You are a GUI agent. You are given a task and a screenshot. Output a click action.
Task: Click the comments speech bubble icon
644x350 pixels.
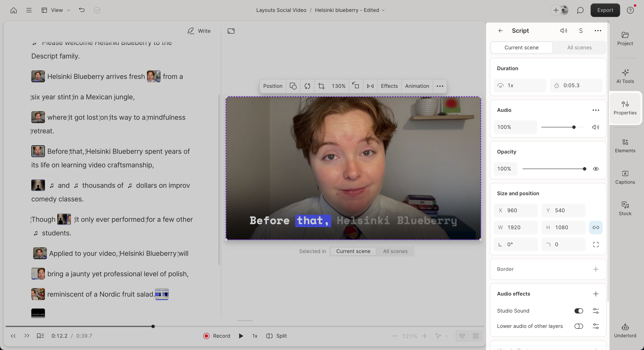coord(580,10)
